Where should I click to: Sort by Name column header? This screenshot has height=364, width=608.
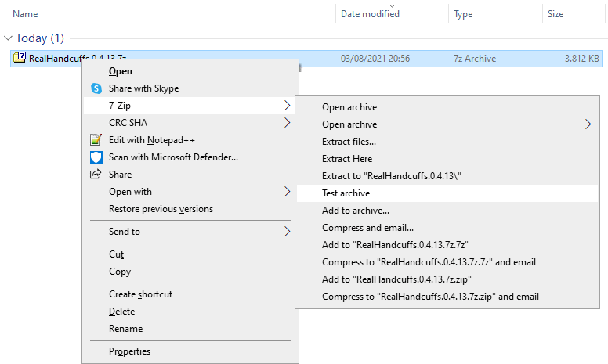pos(25,14)
